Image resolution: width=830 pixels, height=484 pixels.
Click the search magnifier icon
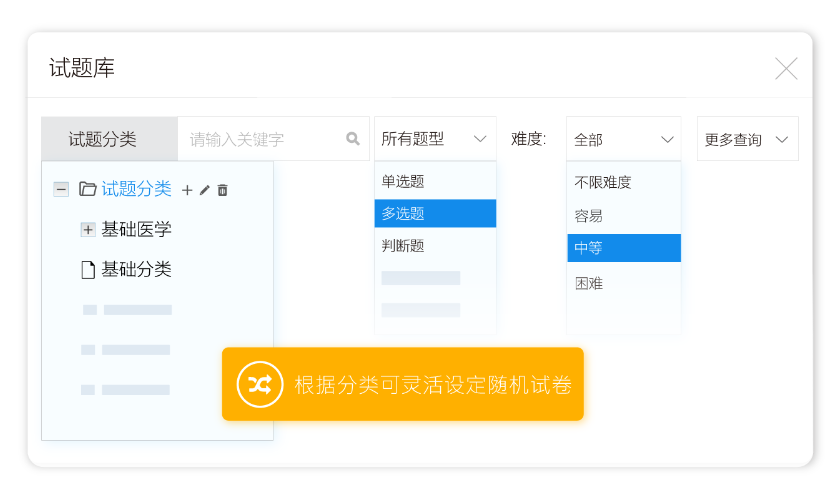point(352,139)
